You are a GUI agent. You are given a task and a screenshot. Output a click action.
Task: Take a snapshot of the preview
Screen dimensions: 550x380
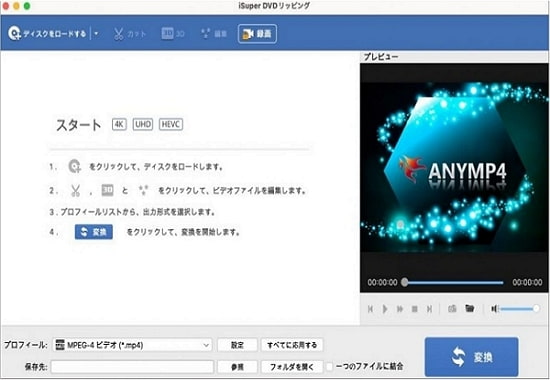[452, 308]
